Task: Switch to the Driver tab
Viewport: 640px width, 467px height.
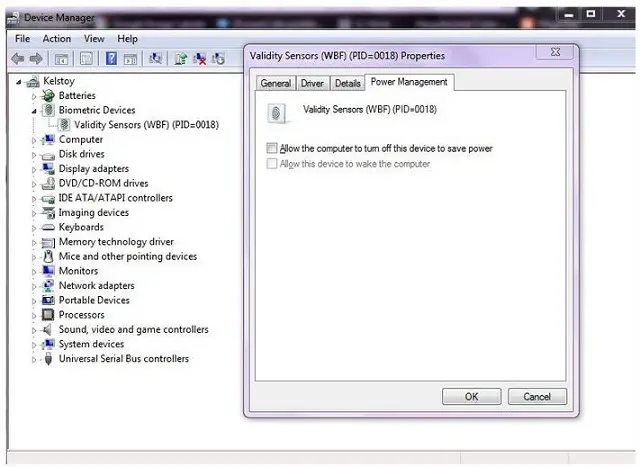Action: [x=312, y=83]
